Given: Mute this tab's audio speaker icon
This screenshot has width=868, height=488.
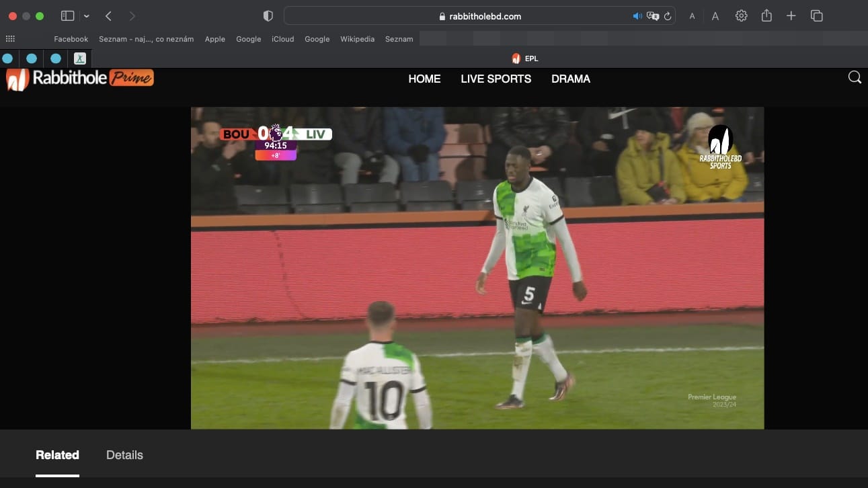Looking at the screenshot, I should pos(637,16).
